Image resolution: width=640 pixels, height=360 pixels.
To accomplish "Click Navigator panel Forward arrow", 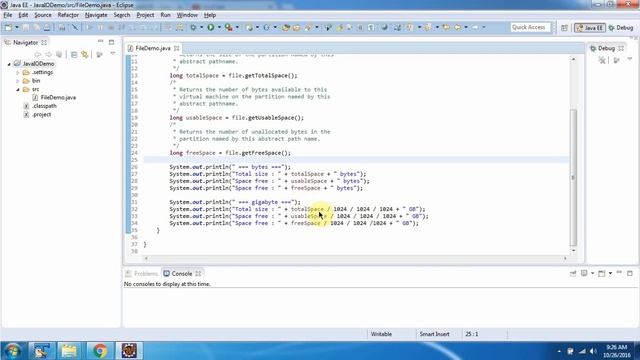I will (48, 54).
